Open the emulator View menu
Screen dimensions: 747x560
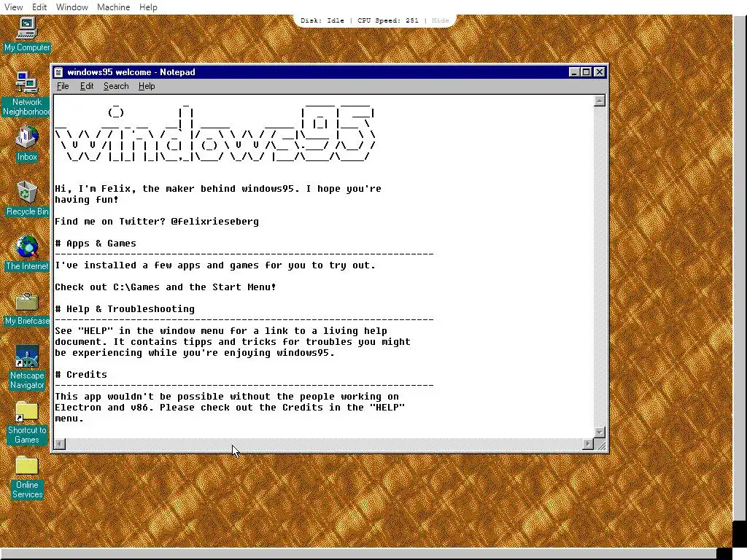click(x=14, y=7)
